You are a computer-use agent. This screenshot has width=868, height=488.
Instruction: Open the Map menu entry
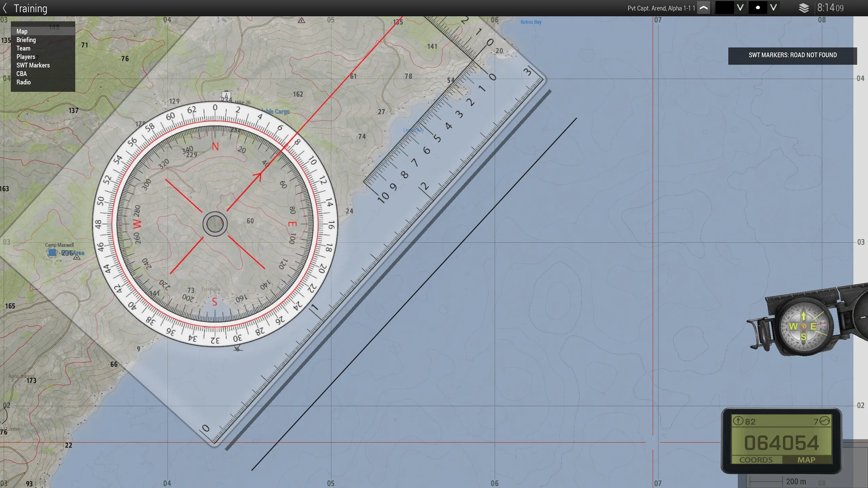(43, 31)
